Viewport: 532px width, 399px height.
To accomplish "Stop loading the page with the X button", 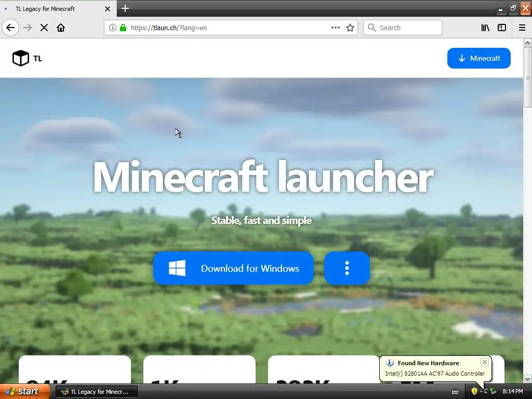I will click(44, 28).
